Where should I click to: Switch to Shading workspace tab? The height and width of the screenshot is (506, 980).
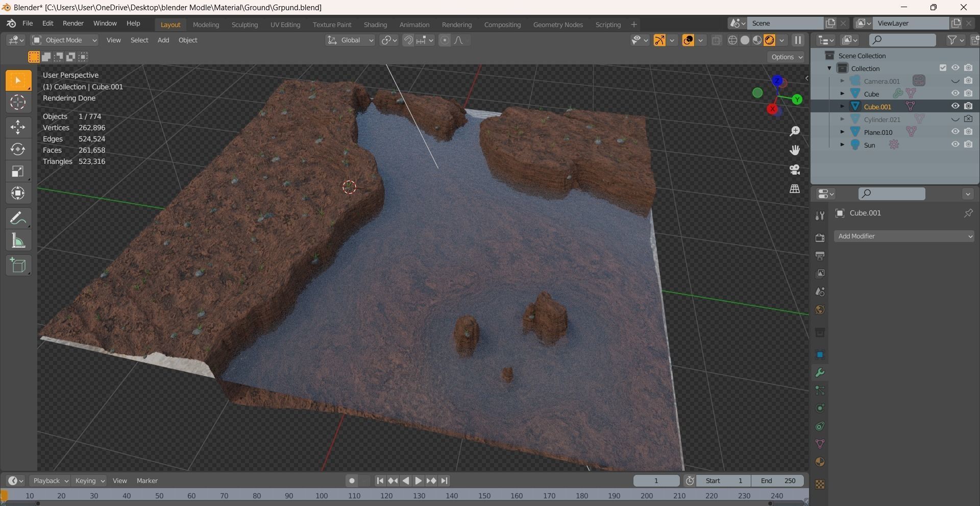click(375, 25)
